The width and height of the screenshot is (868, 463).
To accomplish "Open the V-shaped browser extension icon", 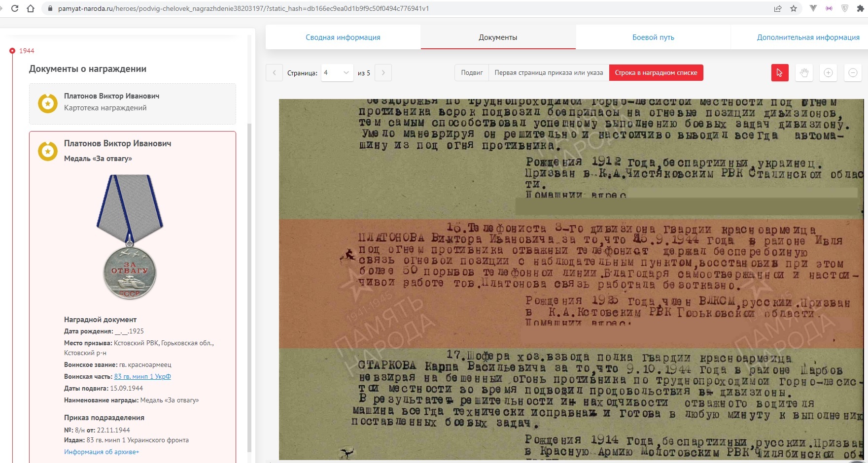I will (813, 8).
